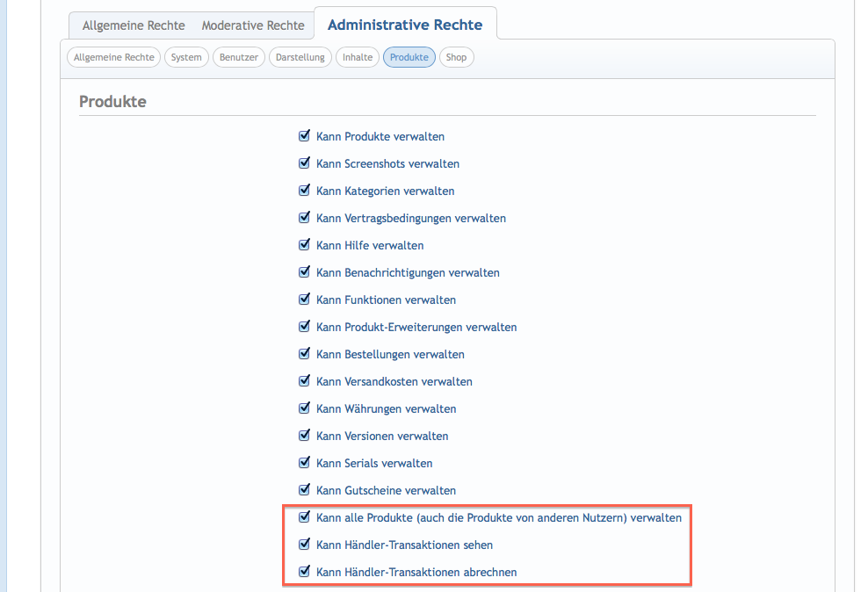868x592 pixels.
Task: Uncheck Kann Währungen verwalten
Action: tap(304, 408)
